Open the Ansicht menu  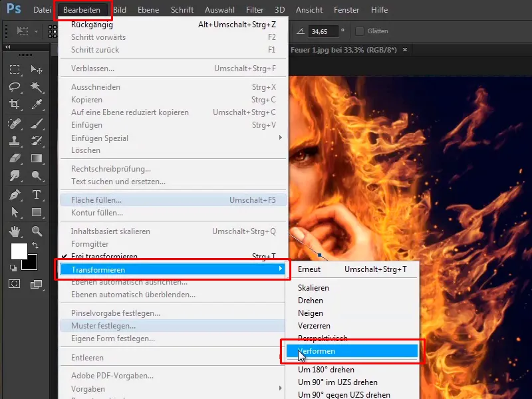click(x=309, y=10)
